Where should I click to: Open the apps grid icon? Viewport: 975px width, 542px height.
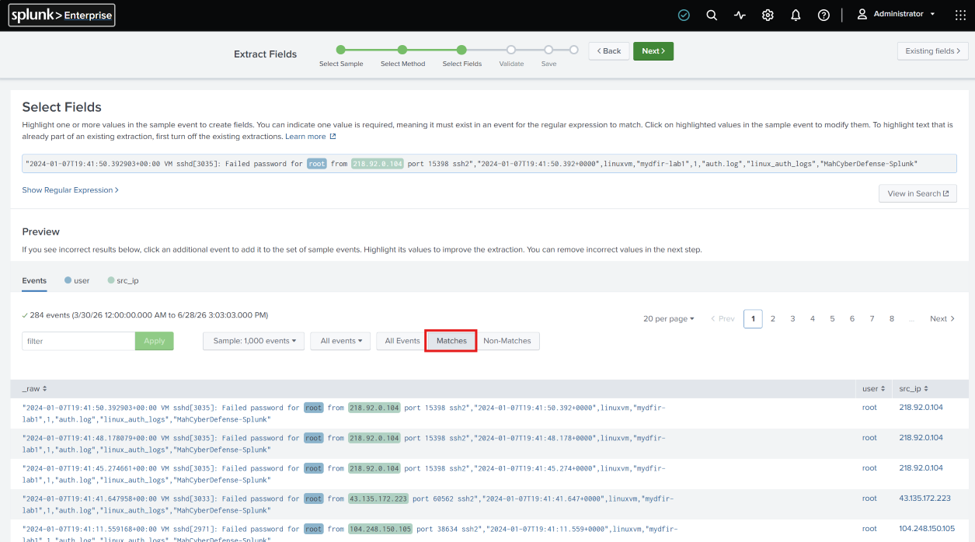point(960,15)
